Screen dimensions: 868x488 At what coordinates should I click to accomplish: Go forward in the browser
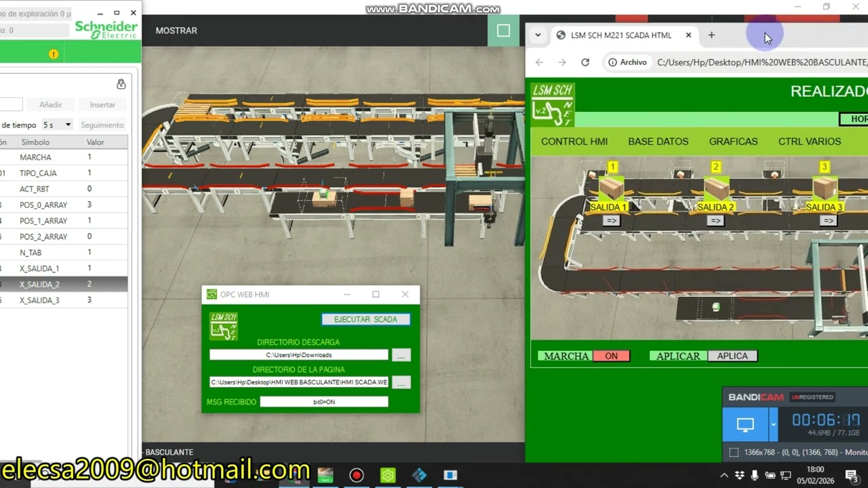tap(562, 62)
